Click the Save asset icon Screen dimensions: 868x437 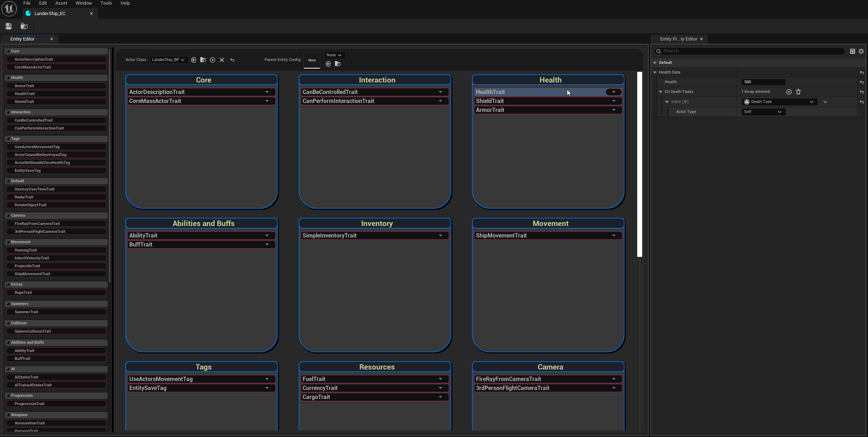click(9, 26)
